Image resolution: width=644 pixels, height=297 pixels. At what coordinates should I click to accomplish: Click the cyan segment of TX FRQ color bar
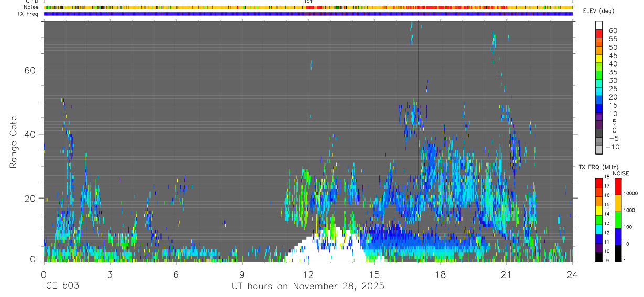pos(598,229)
